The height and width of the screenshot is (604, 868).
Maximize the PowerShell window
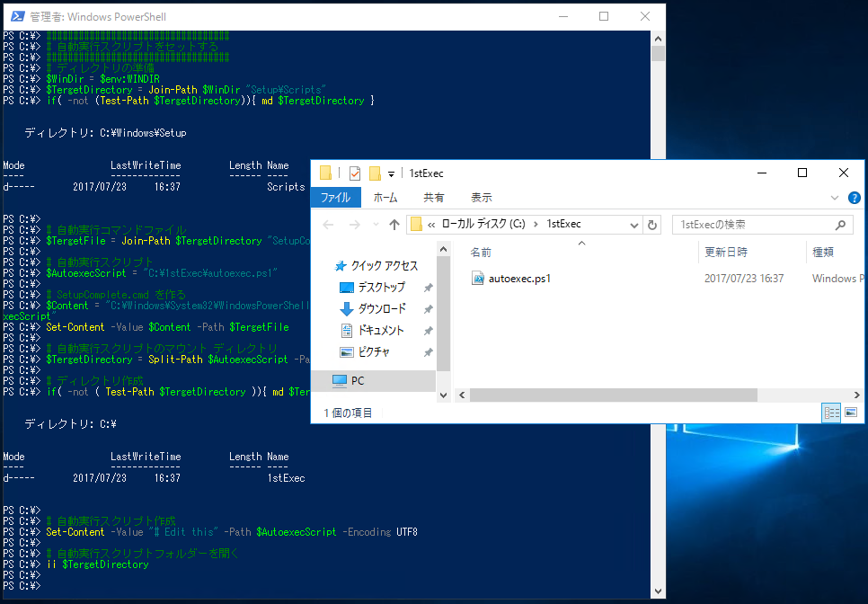coord(604,16)
